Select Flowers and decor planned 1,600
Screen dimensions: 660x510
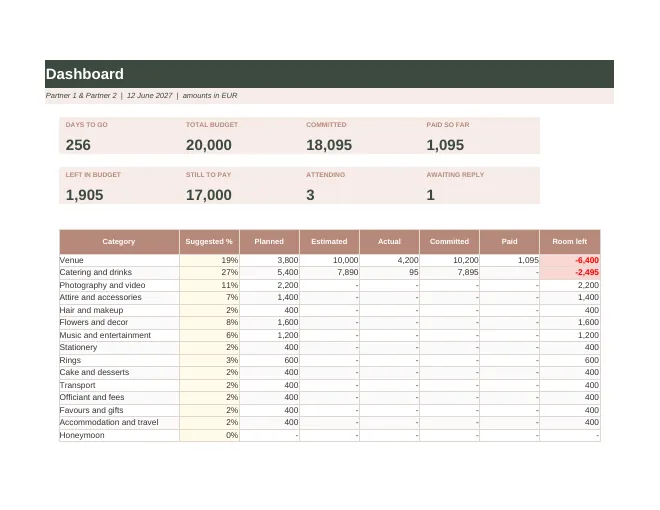click(x=269, y=322)
